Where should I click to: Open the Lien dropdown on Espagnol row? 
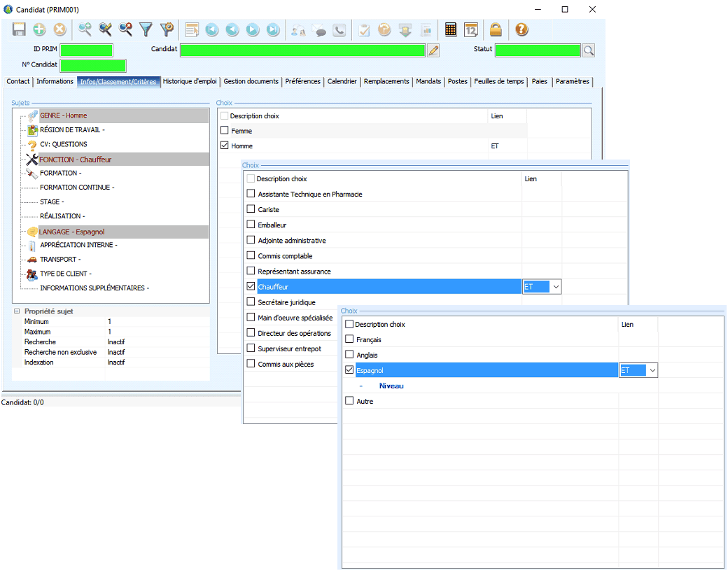(652, 370)
